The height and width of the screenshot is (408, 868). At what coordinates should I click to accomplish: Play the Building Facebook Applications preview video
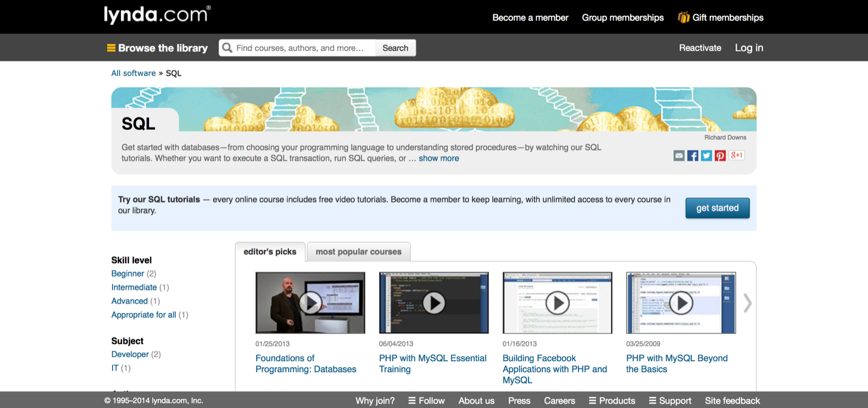[x=558, y=302]
